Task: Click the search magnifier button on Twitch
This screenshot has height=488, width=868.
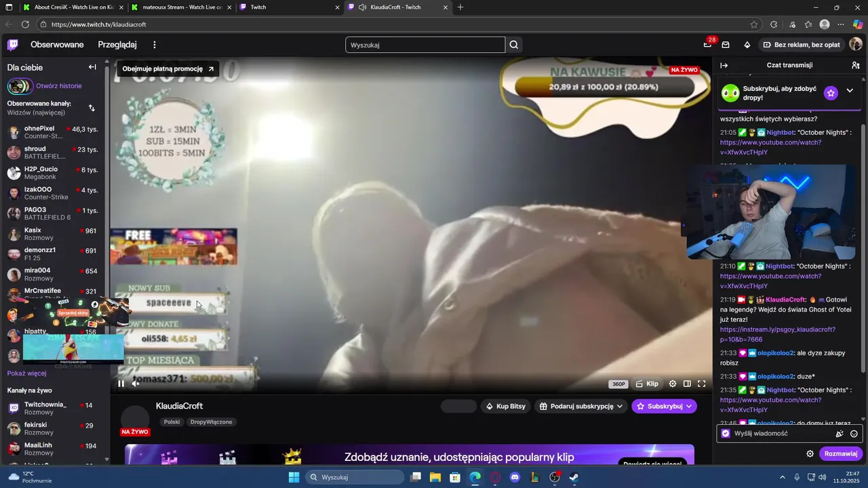Action: (x=514, y=45)
